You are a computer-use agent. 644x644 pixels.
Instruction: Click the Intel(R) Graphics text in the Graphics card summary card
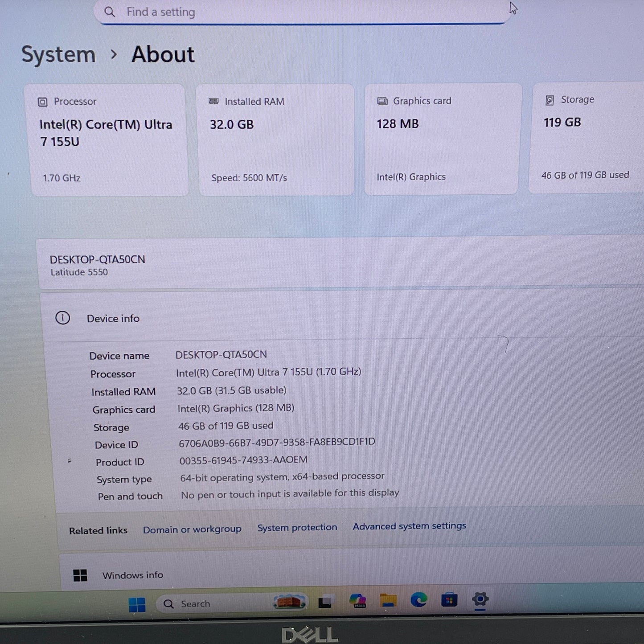coord(411,177)
